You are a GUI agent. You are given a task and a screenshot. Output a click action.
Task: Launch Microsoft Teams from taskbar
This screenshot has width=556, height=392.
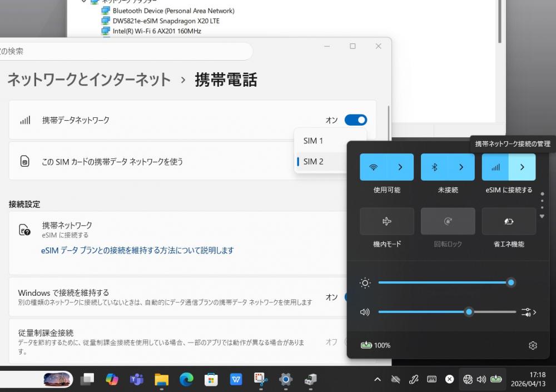click(x=136, y=379)
